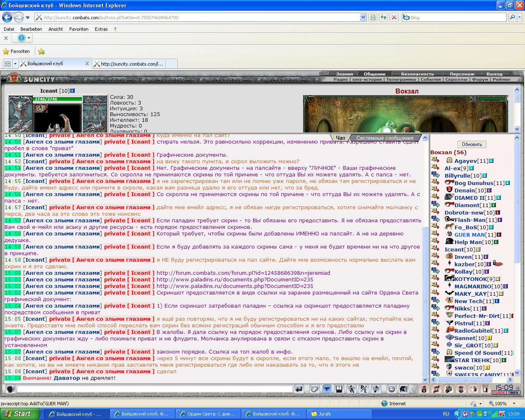
Task: Open the Скроллы link
Action: click(456, 79)
